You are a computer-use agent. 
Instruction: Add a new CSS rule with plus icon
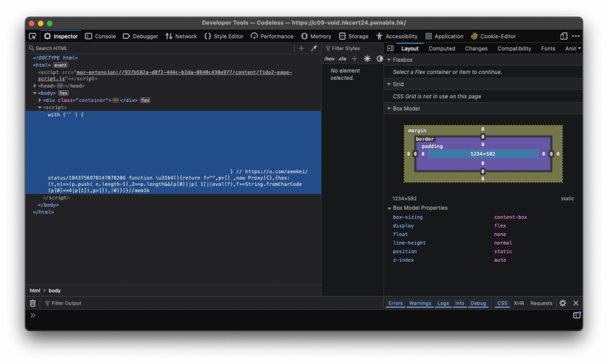click(354, 59)
